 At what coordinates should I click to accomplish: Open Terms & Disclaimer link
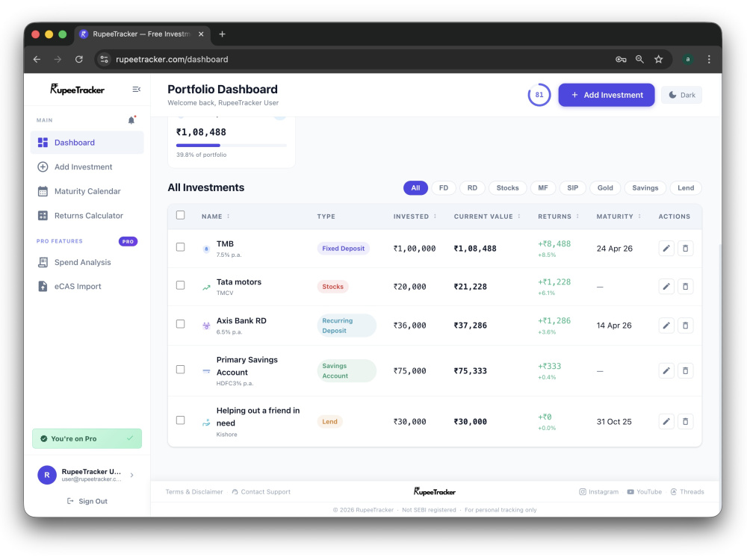tap(194, 492)
